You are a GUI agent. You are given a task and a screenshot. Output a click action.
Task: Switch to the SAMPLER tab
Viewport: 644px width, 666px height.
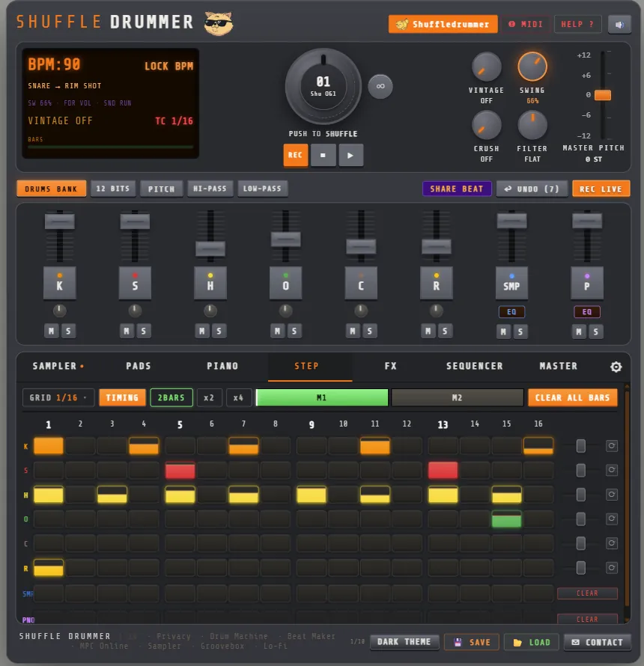[58, 366]
